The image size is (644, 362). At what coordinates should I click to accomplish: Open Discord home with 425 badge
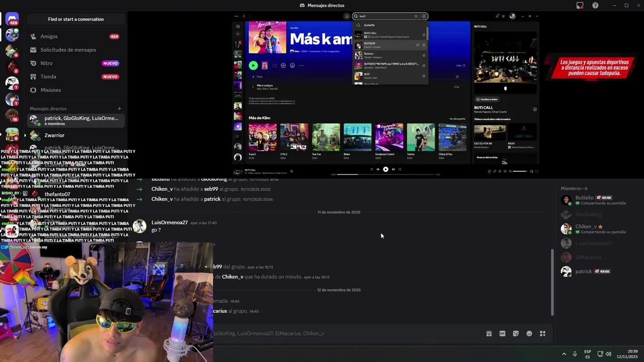click(12, 20)
